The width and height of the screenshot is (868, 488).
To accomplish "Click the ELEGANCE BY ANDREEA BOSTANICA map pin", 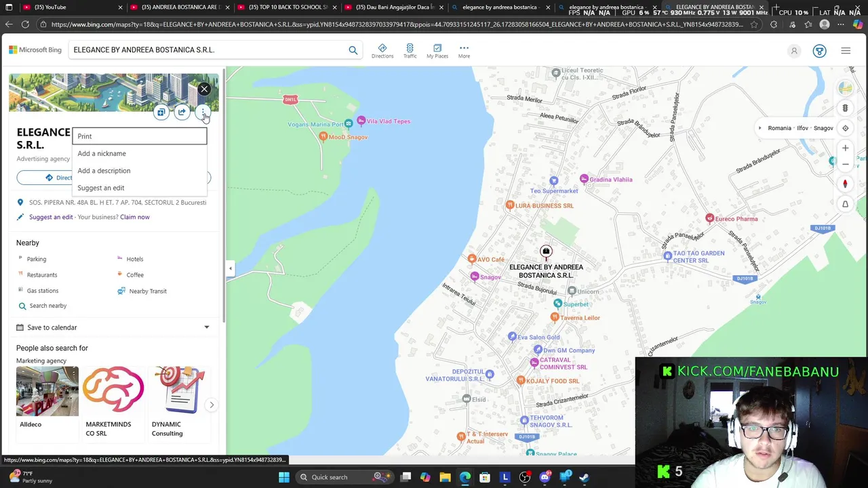I will [546, 252].
